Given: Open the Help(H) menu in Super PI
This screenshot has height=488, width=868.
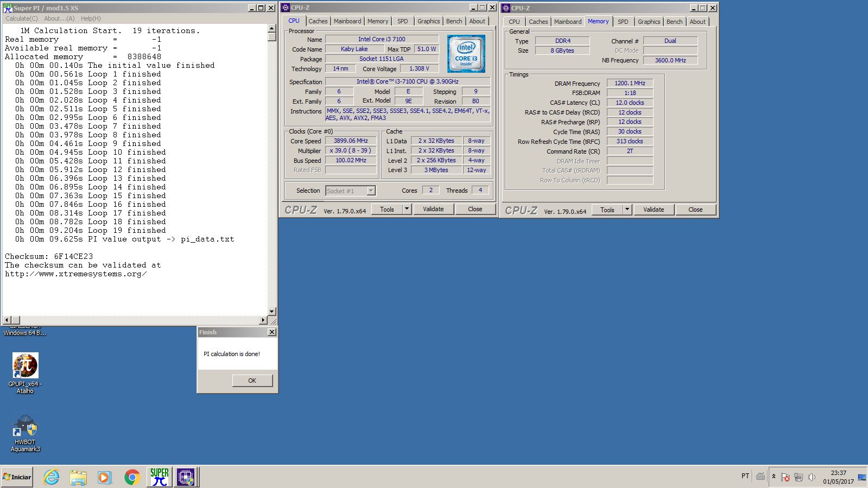Looking at the screenshot, I should pyautogui.click(x=91, y=18).
